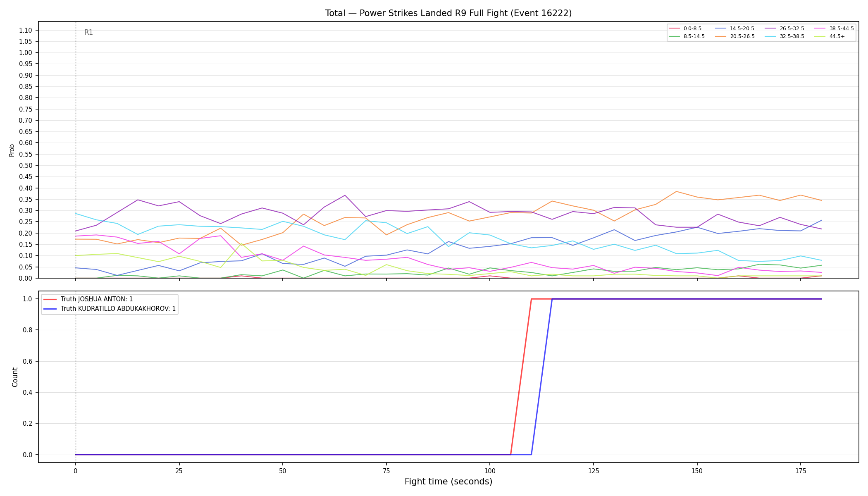Select the '0.0-8.5' legend entry
This screenshot has width=868, height=496.
[685, 29]
